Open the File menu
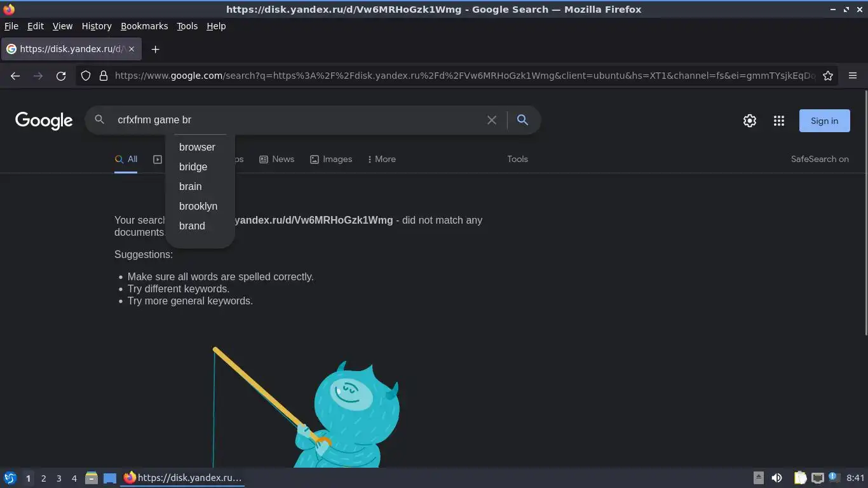The height and width of the screenshot is (488, 868). pos(11,26)
